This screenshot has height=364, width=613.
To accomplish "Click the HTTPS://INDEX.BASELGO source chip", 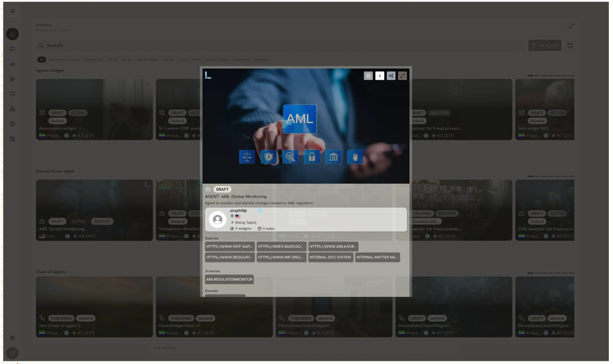I will tap(281, 246).
